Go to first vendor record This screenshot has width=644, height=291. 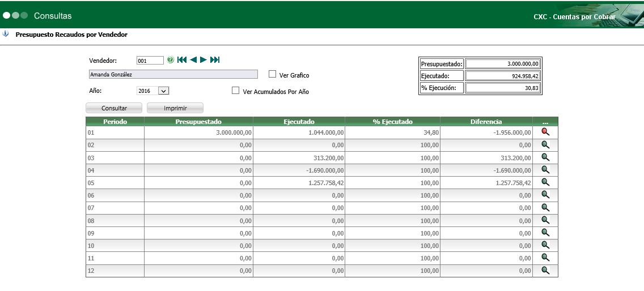click(182, 60)
